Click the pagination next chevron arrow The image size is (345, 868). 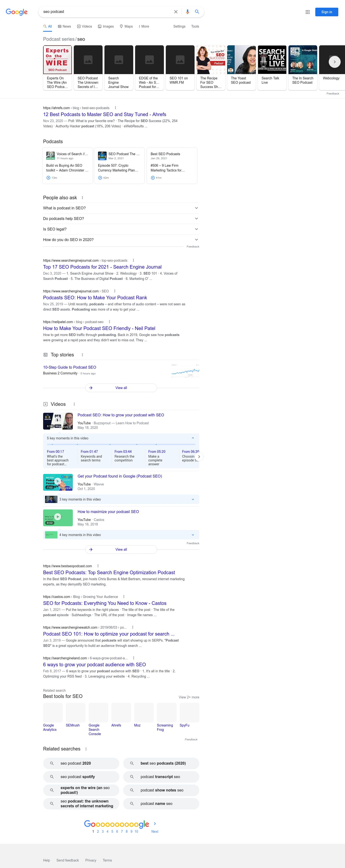pyautogui.click(x=155, y=823)
